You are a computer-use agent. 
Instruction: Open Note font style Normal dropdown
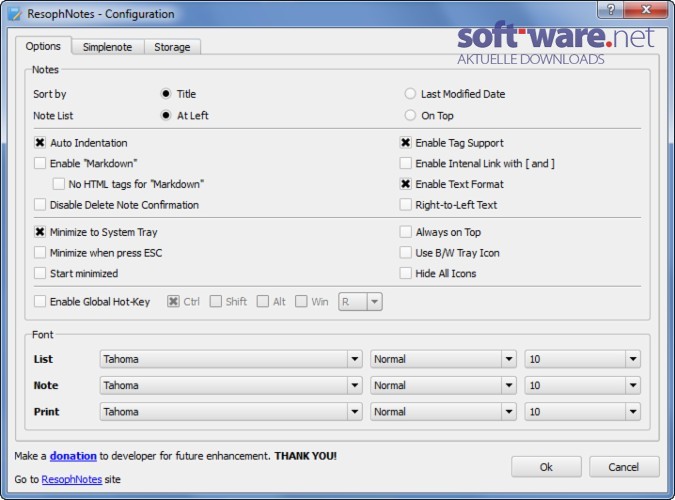(x=443, y=385)
